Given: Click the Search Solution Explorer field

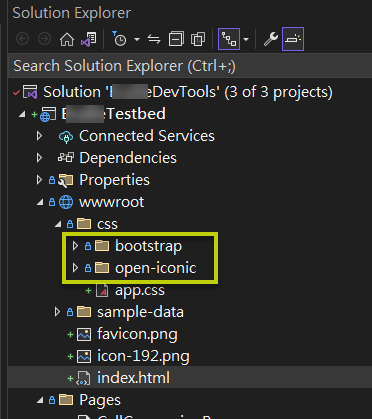Looking at the screenshot, I should click(190, 66).
